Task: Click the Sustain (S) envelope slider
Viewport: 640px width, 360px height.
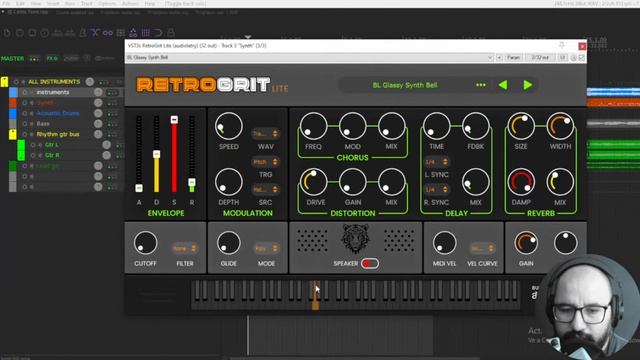Action: coord(174,154)
